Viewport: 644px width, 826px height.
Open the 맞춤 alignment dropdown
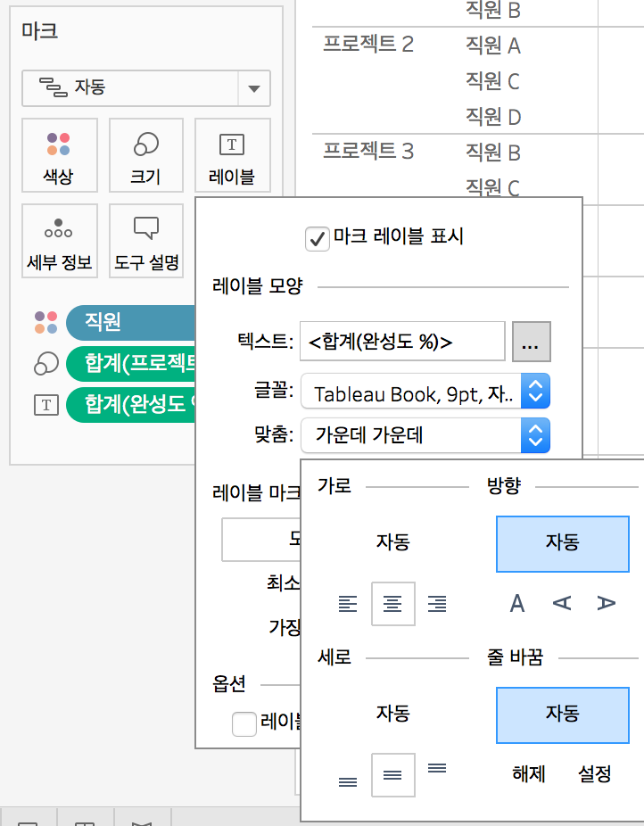point(425,435)
